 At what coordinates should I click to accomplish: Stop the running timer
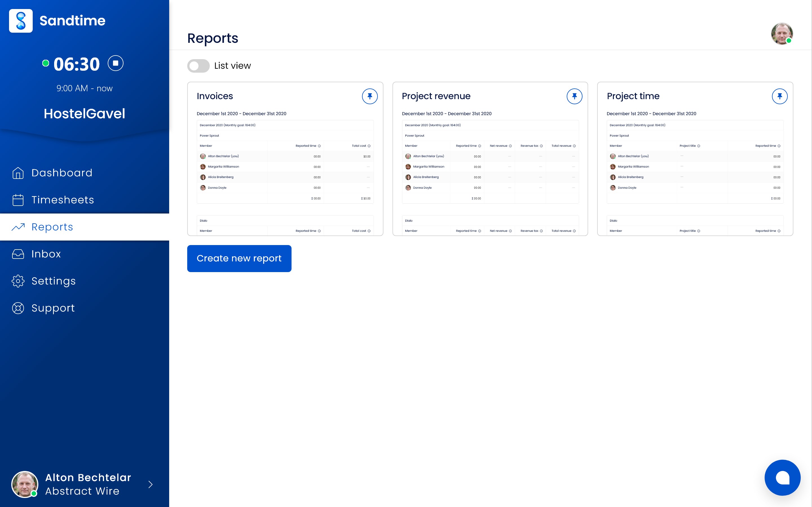115,63
